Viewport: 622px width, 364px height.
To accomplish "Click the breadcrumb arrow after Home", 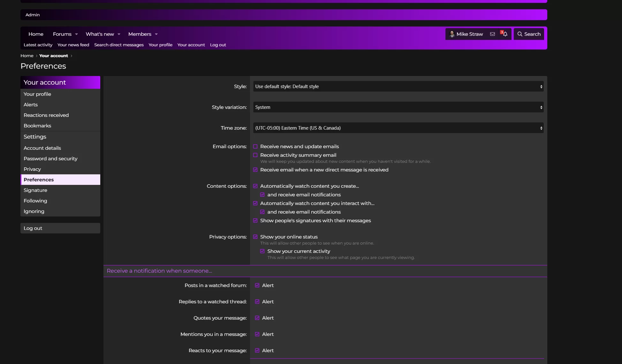I will click(36, 56).
